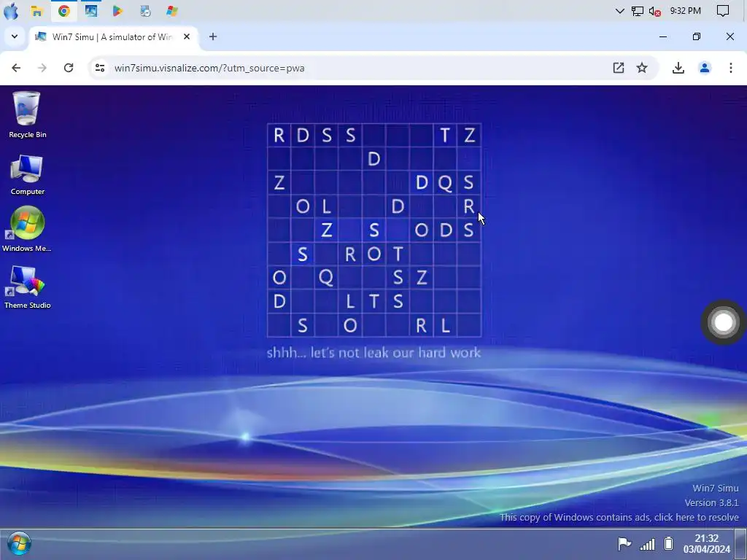Click the Win7 taskbar clock 21:32
This screenshot has width=747, height=560.
click(x=706, y=544)
